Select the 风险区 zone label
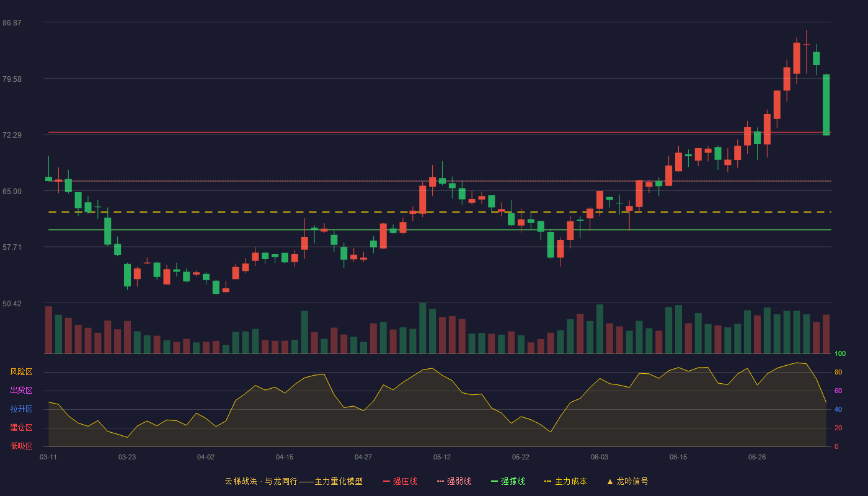This screenshot has width=868, height=496. click(x=21, y=372)
